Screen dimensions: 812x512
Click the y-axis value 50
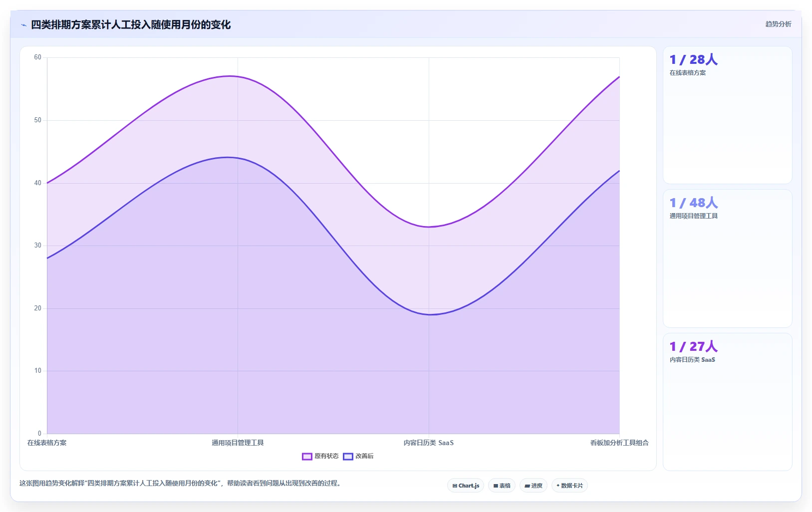point(38,120)
